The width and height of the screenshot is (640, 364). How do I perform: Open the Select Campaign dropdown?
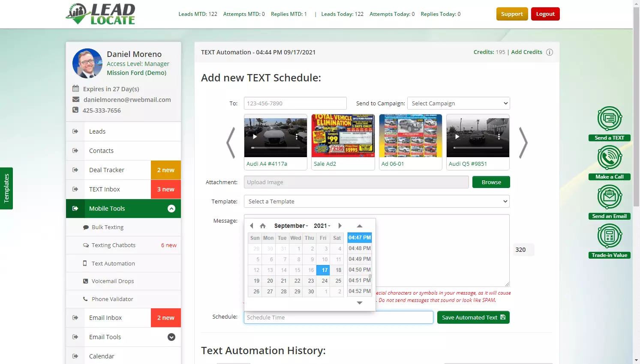(459, 103)
